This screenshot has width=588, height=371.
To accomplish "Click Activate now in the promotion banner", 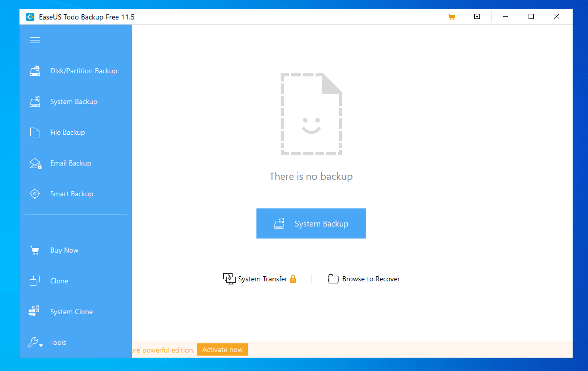I will pos(222,349).
